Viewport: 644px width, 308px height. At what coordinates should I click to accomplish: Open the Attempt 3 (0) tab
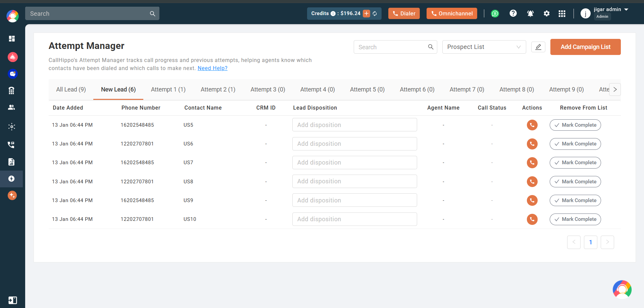[x=268, y=89]
